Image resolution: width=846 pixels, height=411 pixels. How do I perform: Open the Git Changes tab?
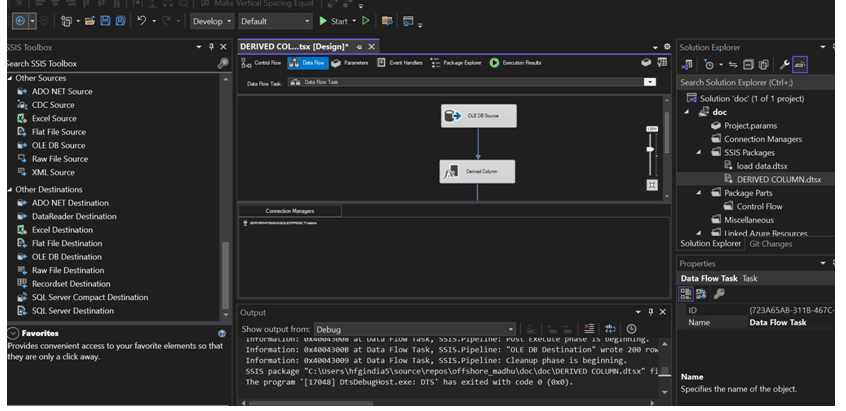(x=770, y=244)
